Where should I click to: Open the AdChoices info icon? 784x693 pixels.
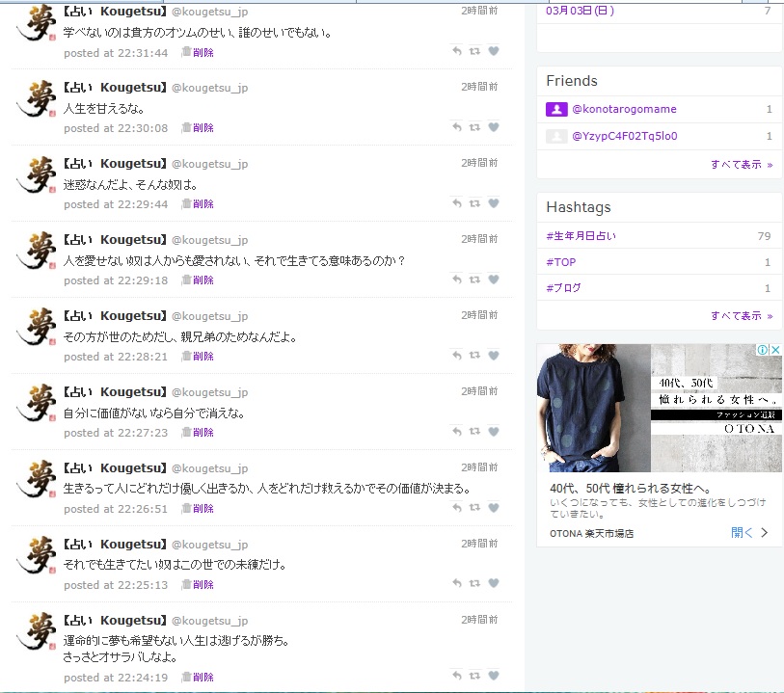(x=763, y=350)
